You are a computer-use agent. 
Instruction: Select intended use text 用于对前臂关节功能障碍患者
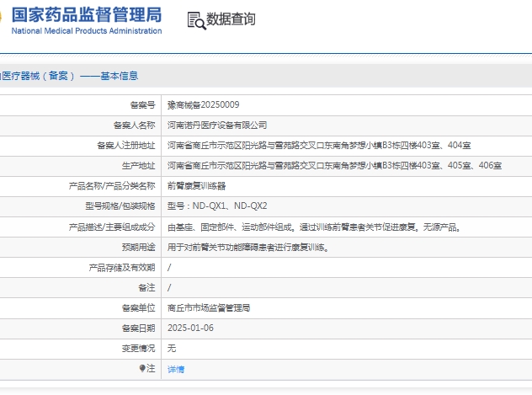click(x=248, y=248)
